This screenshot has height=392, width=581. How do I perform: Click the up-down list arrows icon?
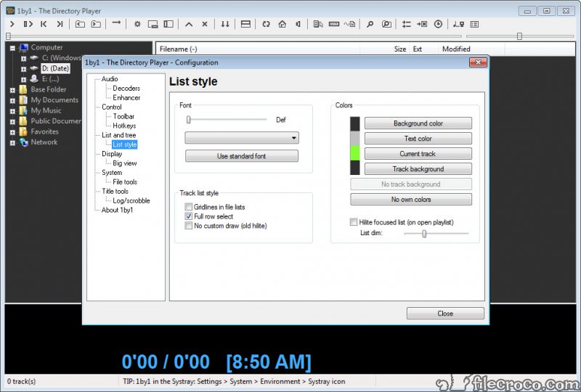coord(406,24)
